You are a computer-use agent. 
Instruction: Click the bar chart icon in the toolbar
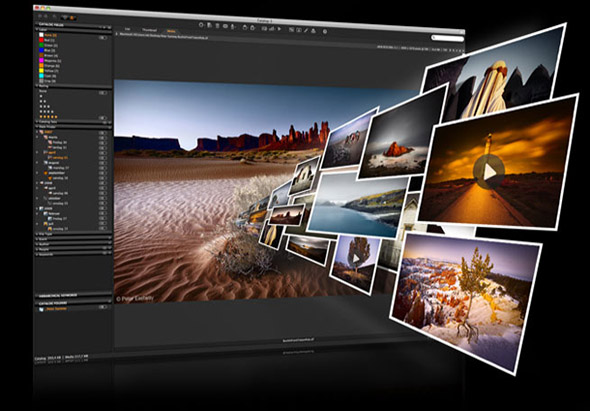271,28
